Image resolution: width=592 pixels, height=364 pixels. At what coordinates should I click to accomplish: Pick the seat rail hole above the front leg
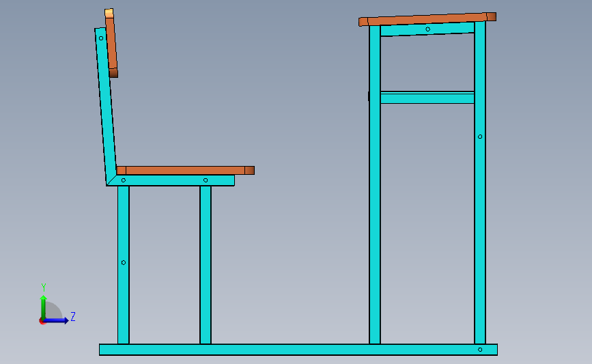[x=206, y=180]
